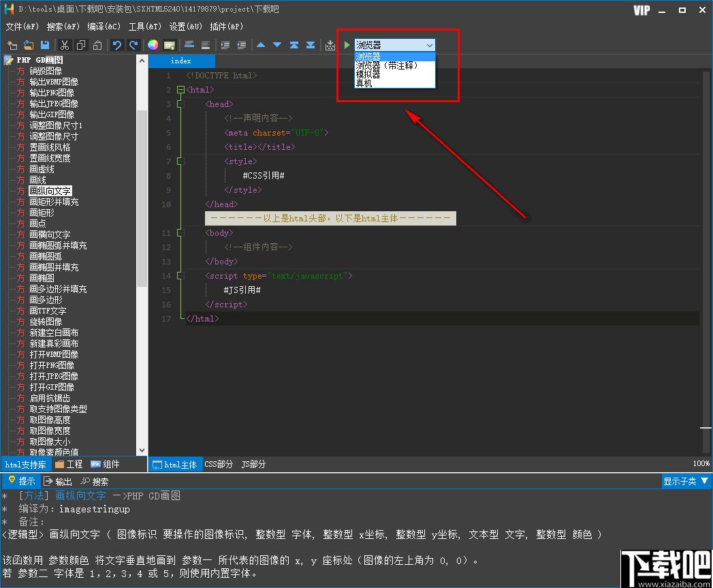The height and width of the screenshot is (588, 713).
Task: Click the Undo arrow icon
Action: (117, 45)
